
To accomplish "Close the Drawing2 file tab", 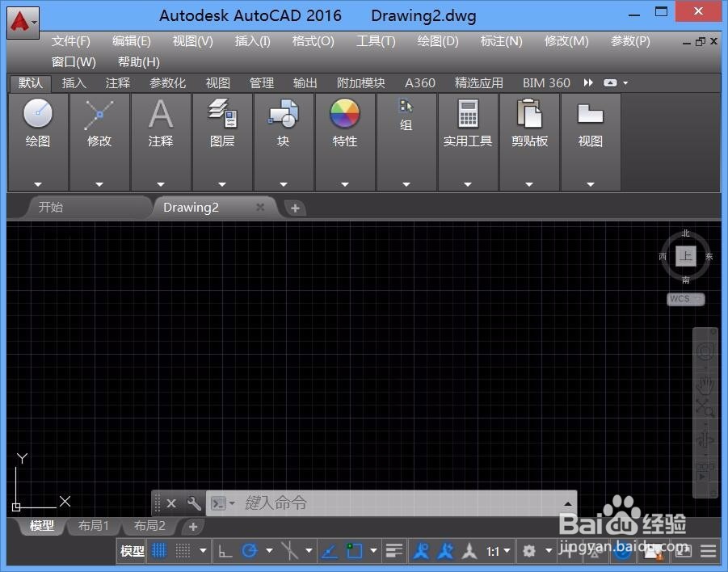I will (260, 207).
